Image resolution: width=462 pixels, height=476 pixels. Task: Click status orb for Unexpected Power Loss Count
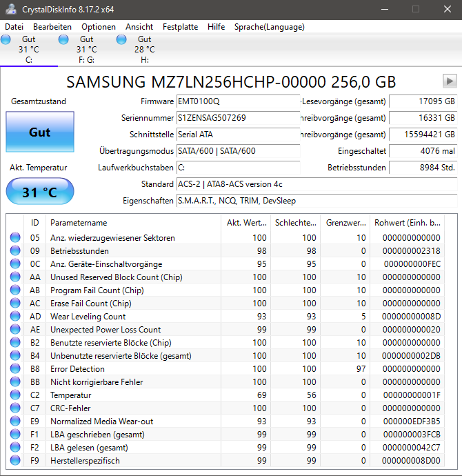click(x=15, y=329)
